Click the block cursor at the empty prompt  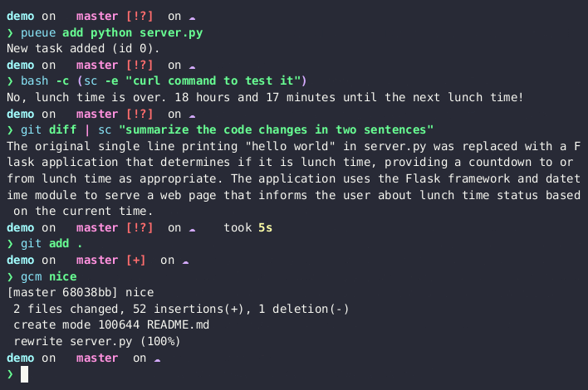24,374
